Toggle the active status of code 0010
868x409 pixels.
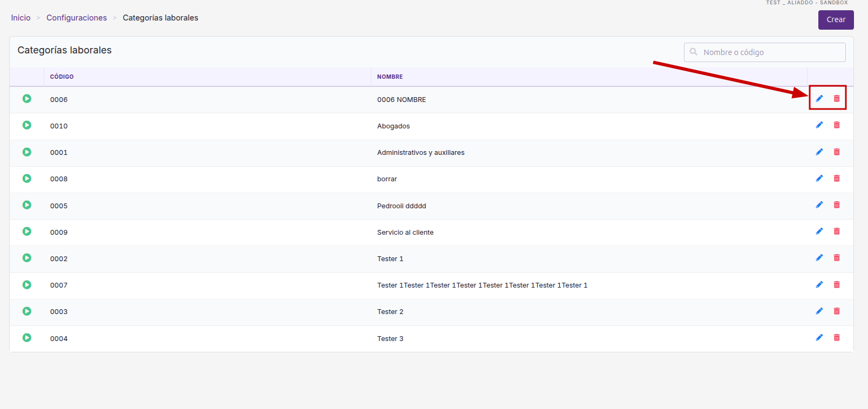click(27, 125)
